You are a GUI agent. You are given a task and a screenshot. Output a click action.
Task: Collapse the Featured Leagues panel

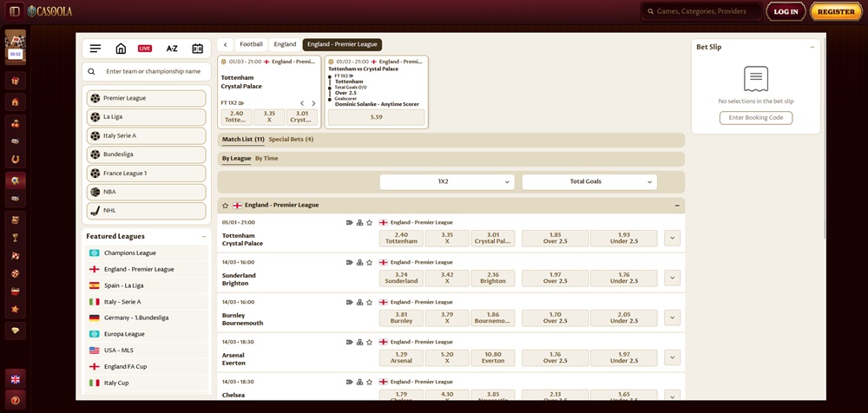[204, 236]
